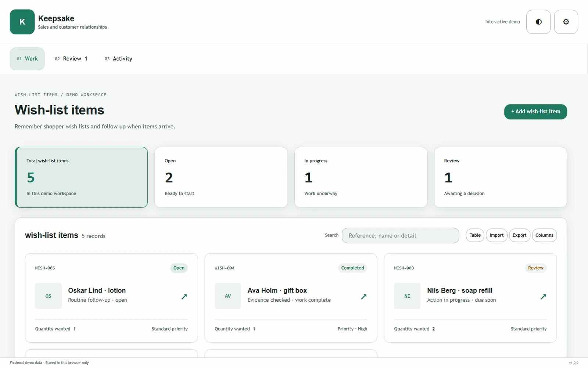Click Quantity wanted 2 on WISH-003
Screen dimensions: 588x368
[x=415, y=329]
